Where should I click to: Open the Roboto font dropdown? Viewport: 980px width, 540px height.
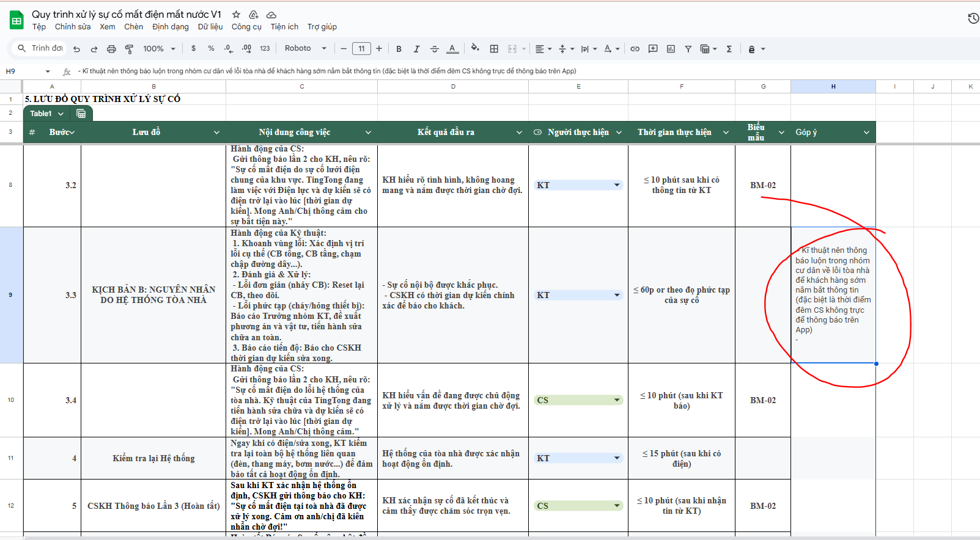(x=305, y=49)
